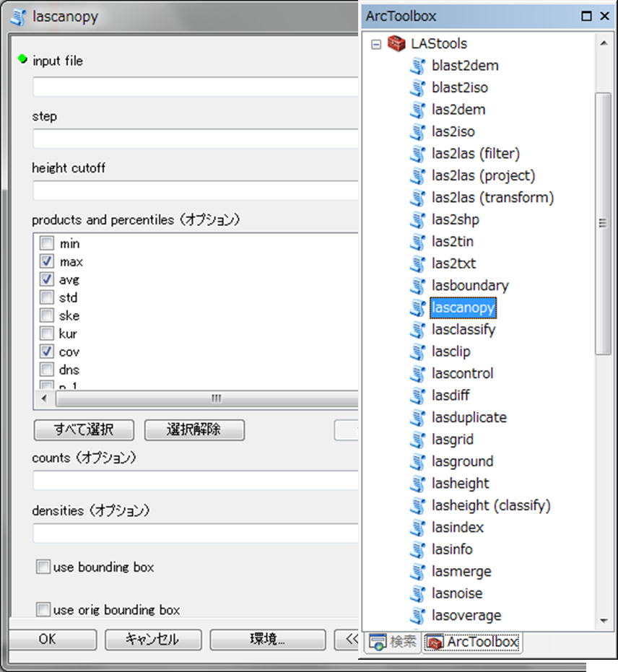Check the use bounding box option
Screen dimensions: 618x672
coord(43,567)
